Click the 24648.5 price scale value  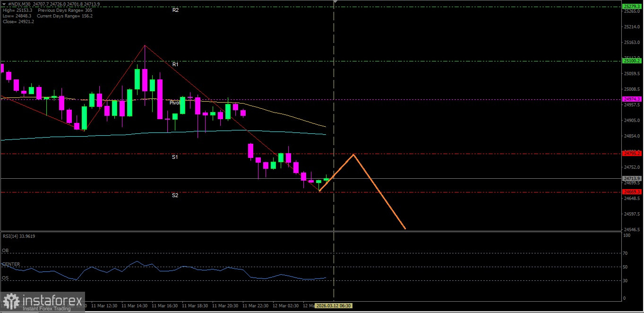click(x=632, y=198)
